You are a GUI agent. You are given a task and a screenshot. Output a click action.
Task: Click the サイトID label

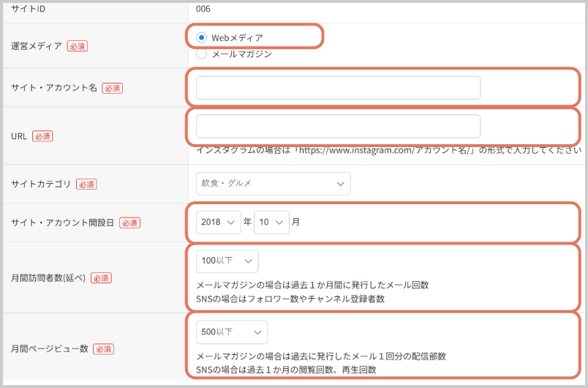(x=28, y=9)
